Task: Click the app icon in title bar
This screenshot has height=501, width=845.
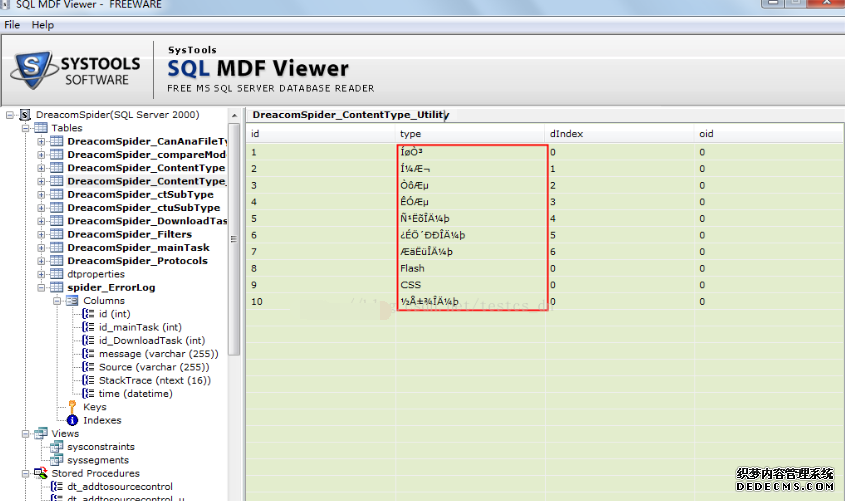Action: click(x=5, y=4)
